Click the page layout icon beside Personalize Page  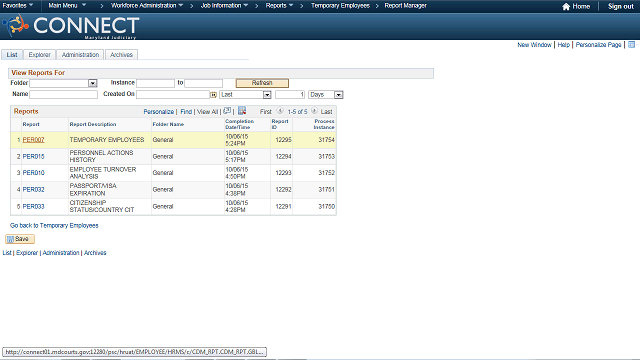pos(631,44)
